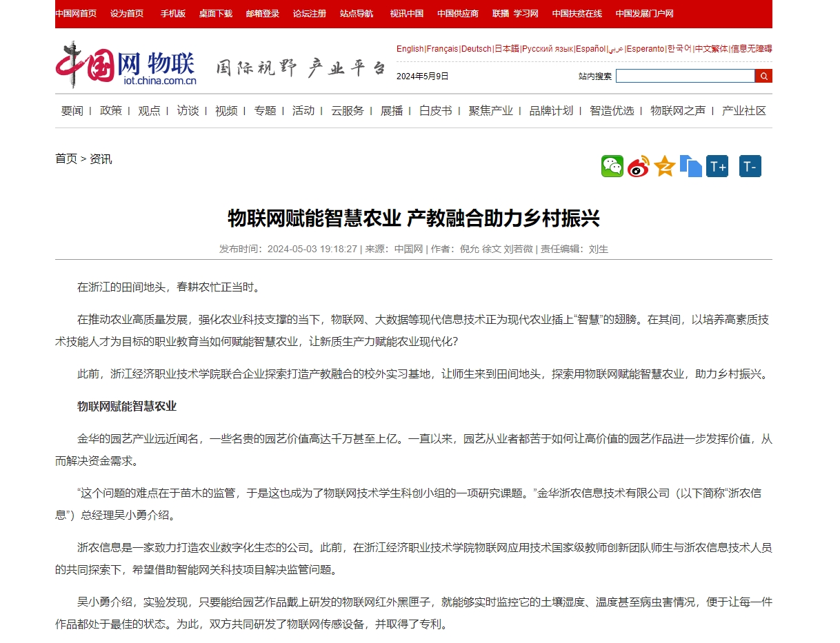Switch language to Deutsch
The image size is (840, 643).
coord(477,49)
